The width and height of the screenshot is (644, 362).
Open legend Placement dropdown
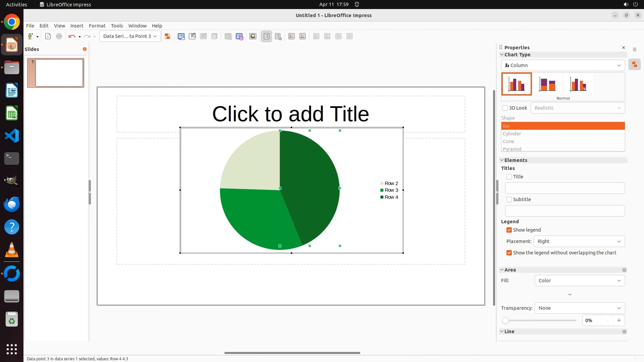pyautogui.click(x=579, y=241)
